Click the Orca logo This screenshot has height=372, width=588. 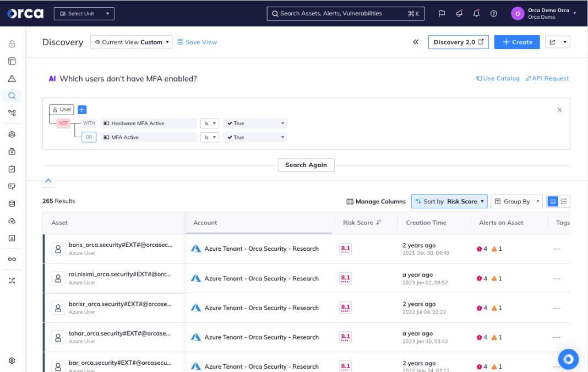[x=25, y=14]
